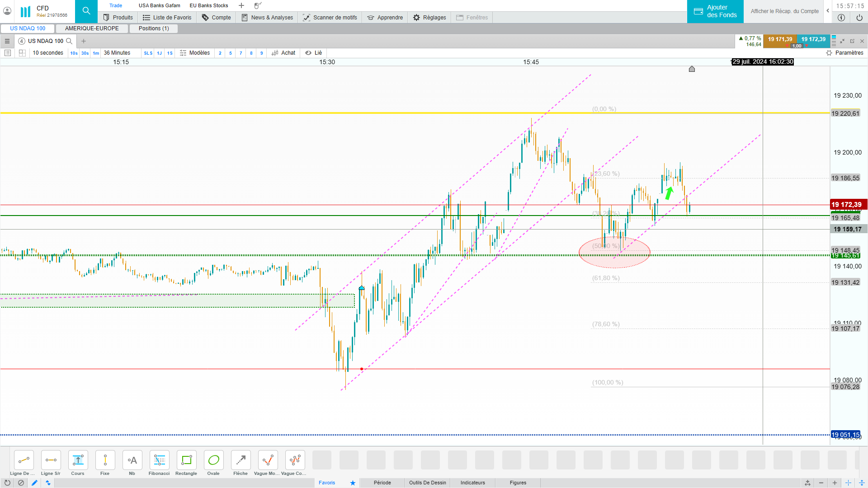Expand the Modèles templates menu
Viewport: 868px width, 488px height.
(x=195, y=53)
